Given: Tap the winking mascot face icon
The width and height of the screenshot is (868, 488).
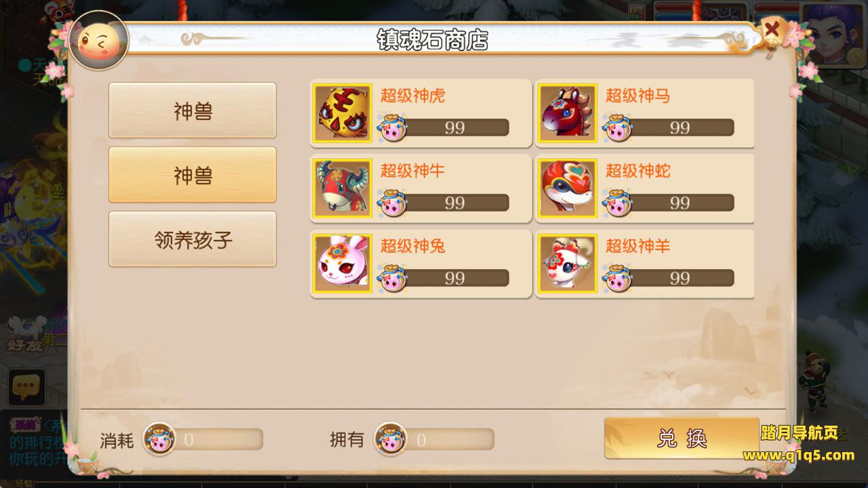Looking at the screenshot, I should tap(98, 41).
